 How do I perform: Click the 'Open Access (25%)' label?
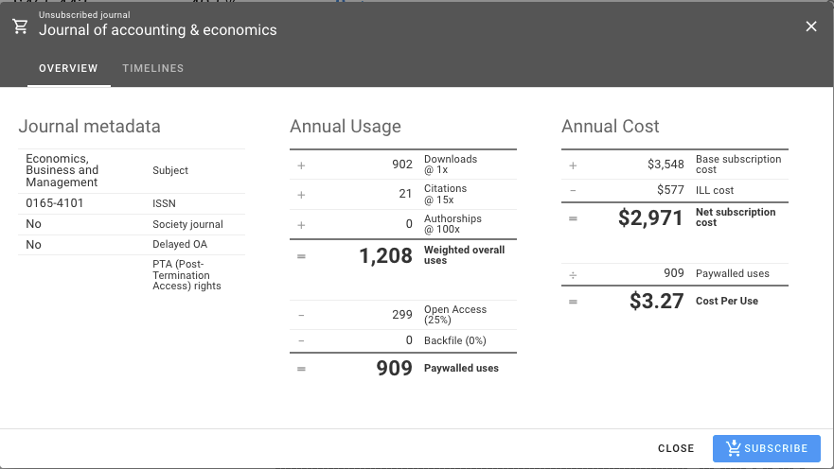click(455, 315)
